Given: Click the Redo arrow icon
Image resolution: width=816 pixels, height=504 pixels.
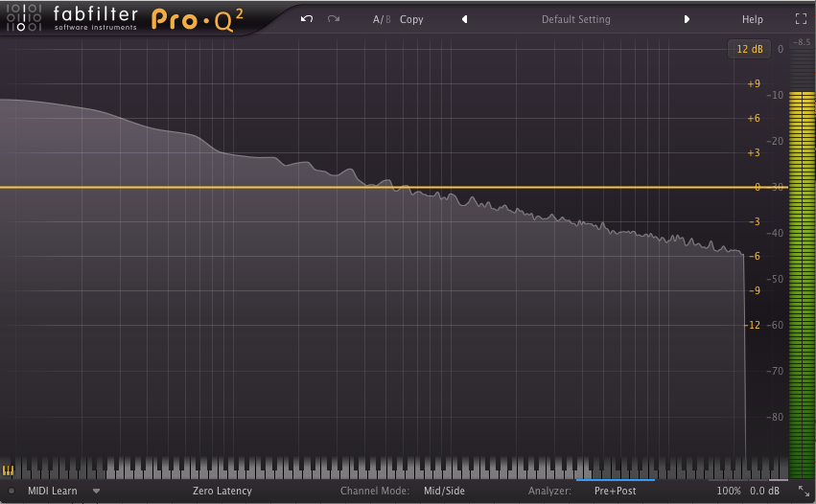Looking at the screenshot, I should 334,19.
